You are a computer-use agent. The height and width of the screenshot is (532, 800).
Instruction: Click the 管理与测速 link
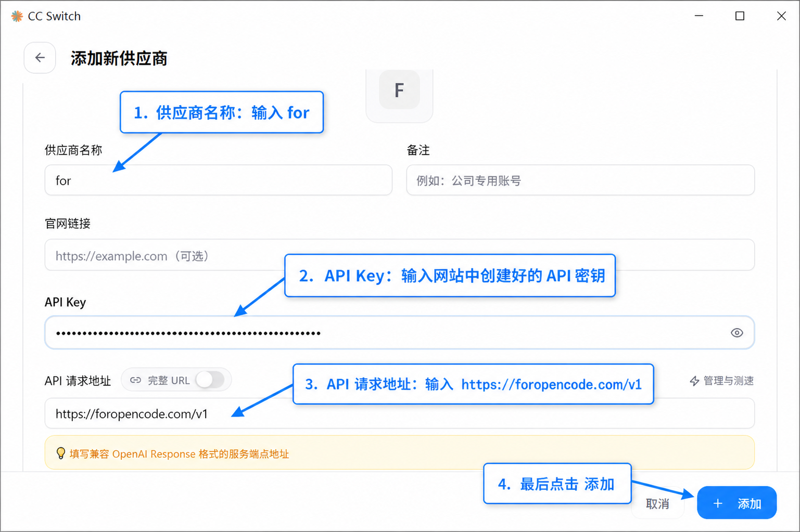coord(721,381)
